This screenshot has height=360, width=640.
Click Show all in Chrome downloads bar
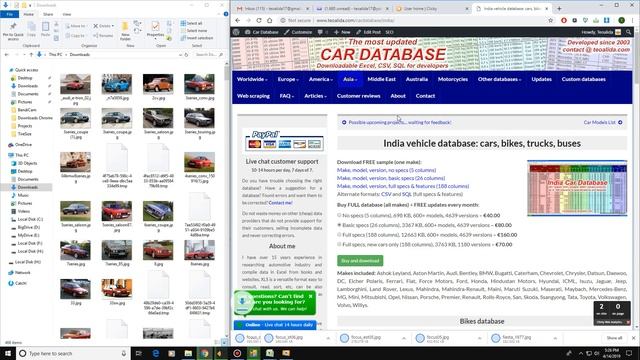(614, 338)
